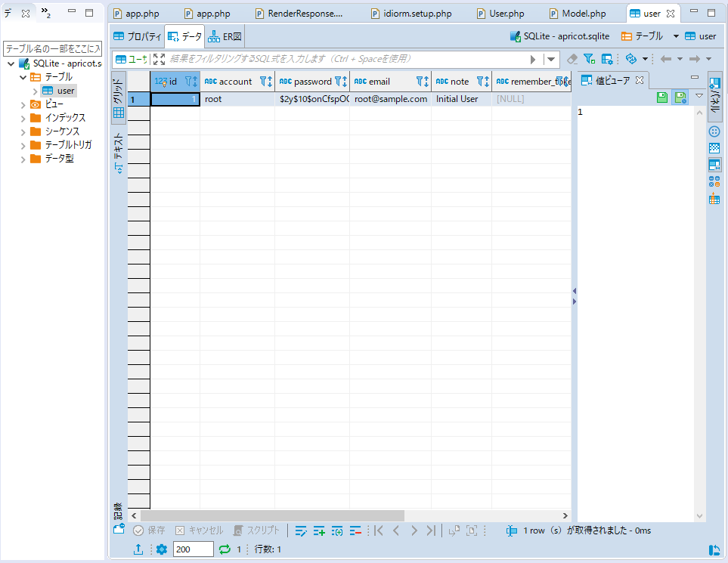Switch to Text view mode

119,151
